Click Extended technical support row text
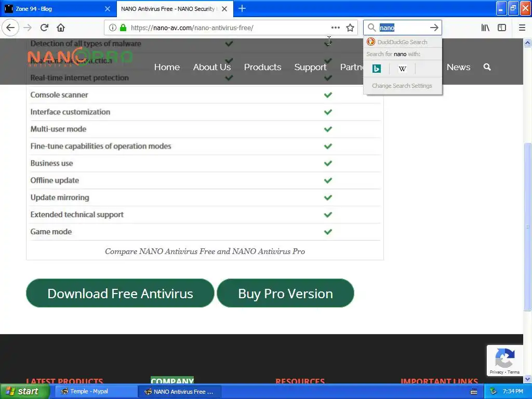The height and width of the screenshot is (399, 532). [77, 215]
